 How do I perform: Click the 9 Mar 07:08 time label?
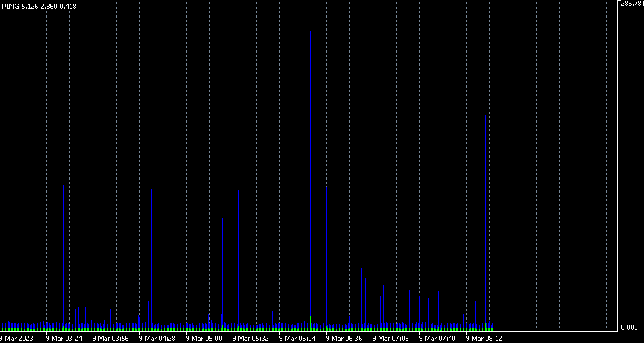(x=391, y=339)
